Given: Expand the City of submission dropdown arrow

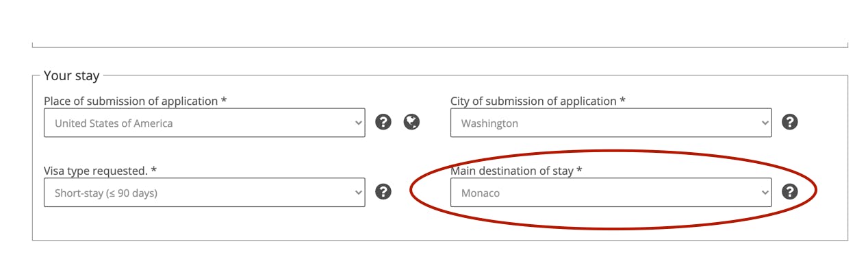Looking at the screenshot, I should tap(765, 123).
